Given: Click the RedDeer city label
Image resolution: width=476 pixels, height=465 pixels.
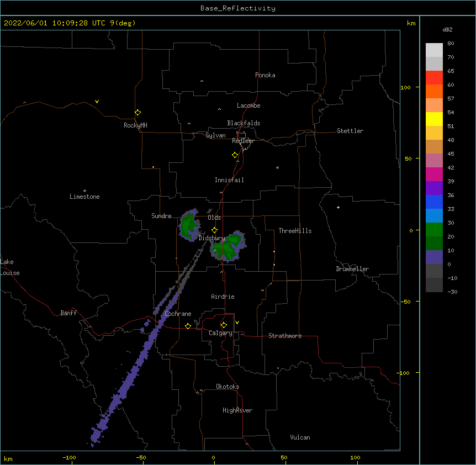Looking at the screenshot, I should (243, 141).
